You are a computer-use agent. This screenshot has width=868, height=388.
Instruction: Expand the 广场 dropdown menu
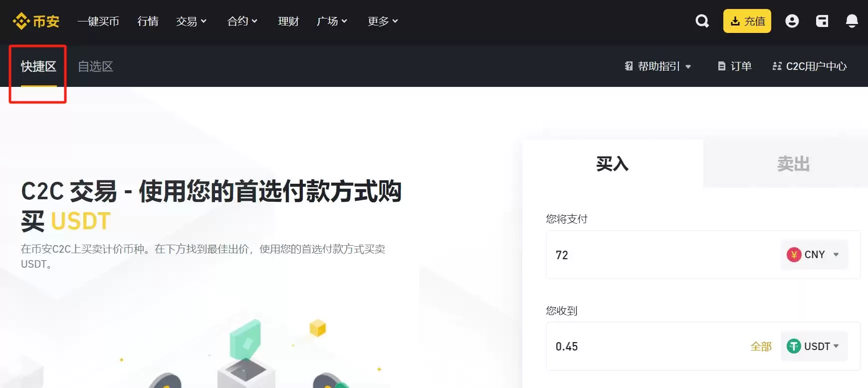tap(332, 21)
